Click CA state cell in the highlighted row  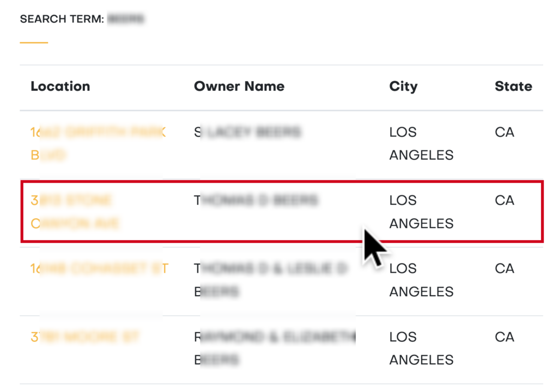click(x=504, y=200)
